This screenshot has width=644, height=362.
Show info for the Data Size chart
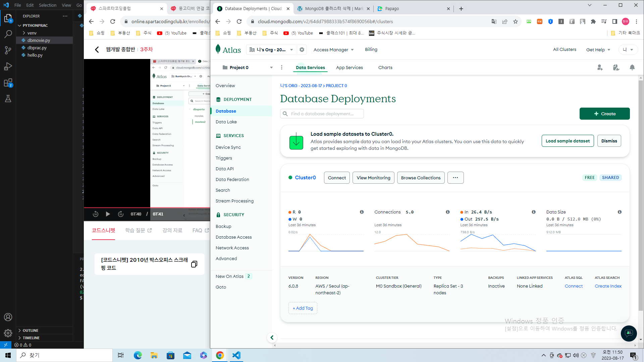coord(620,212)
